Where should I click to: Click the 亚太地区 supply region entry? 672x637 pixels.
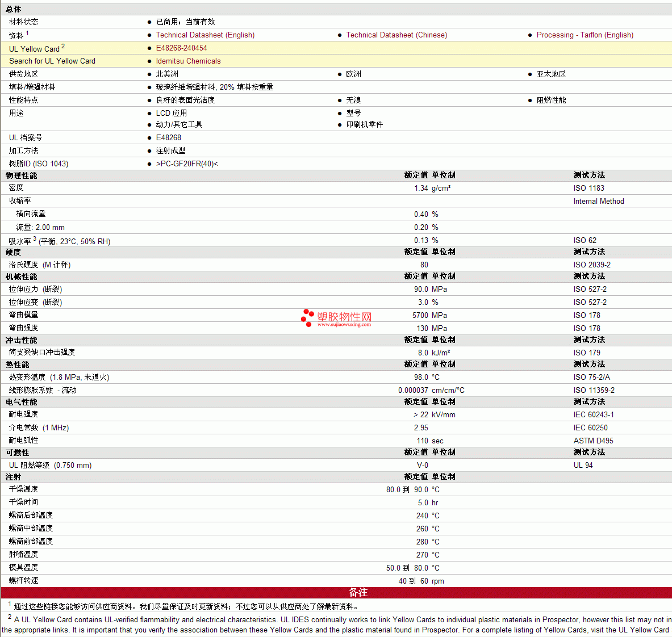click(551, 74)
